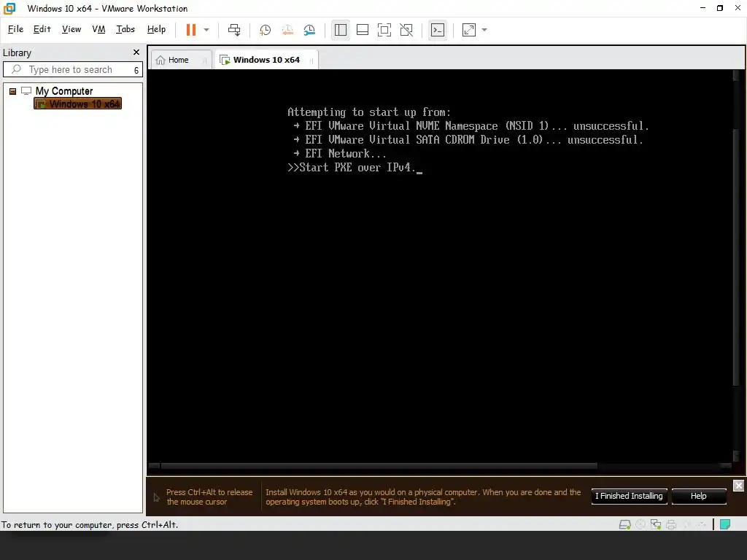Viewport: 747px width, 560px height.
Task: Open the View menu
Action: click(x=71, y=29)
